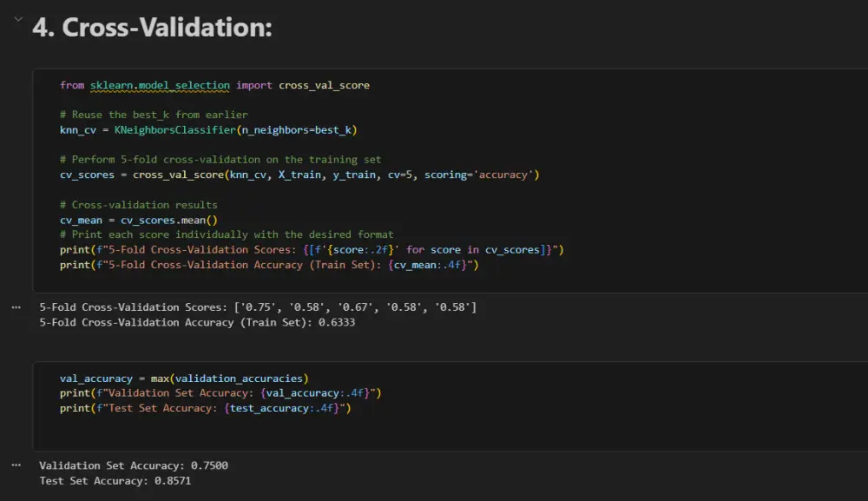Click the print line for Validation Set Accuracy
The image size is (868, 501).
click(220, 393)
